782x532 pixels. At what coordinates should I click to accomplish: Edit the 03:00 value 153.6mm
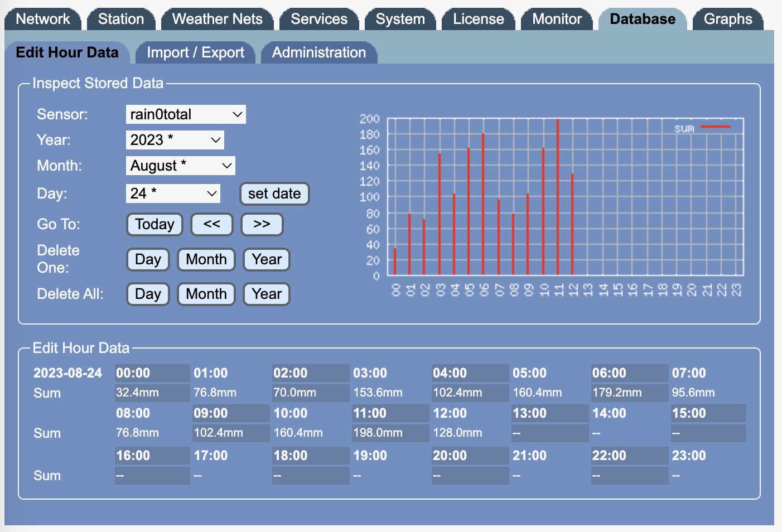(x=390, y=393)
